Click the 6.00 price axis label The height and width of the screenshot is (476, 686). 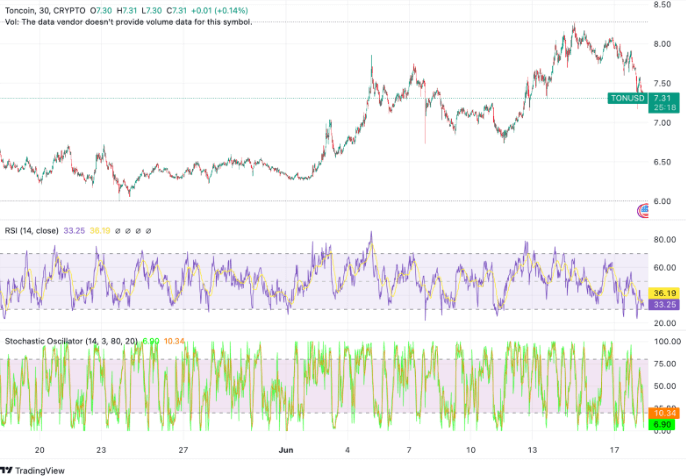(x=662, y=201)
